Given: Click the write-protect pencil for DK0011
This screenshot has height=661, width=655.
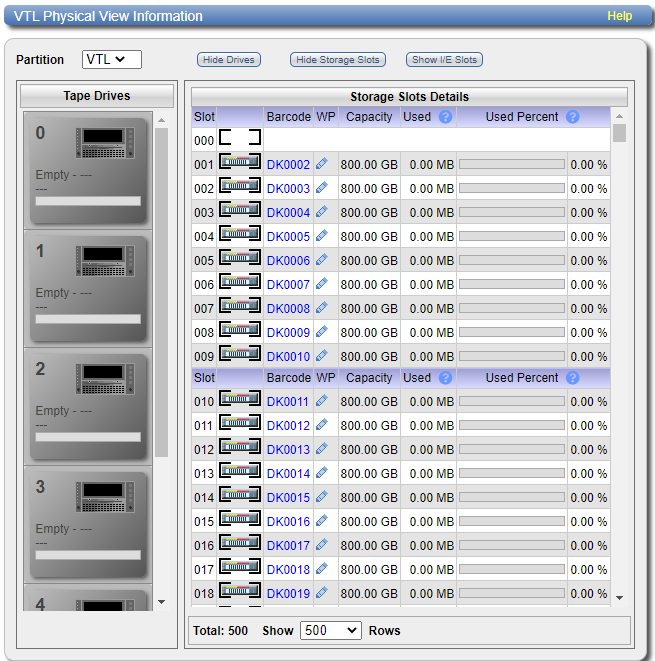Looking at the screenshot, I should point(322,401).
